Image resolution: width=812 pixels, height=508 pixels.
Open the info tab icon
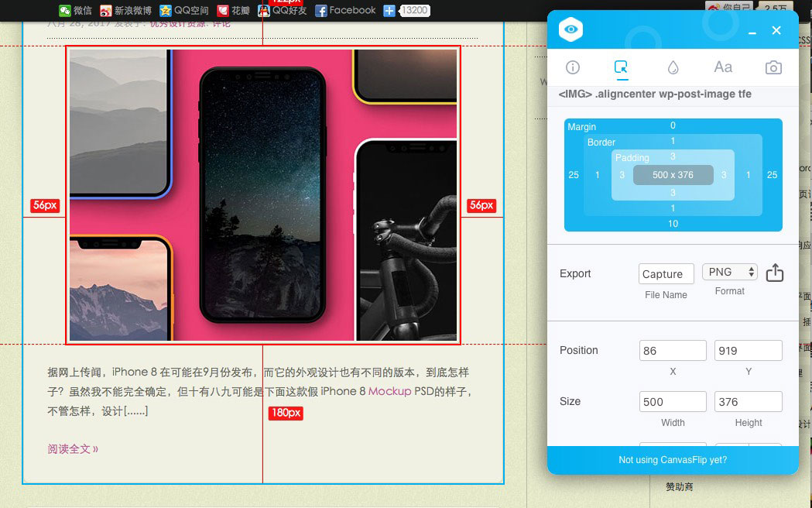[572, 67]
